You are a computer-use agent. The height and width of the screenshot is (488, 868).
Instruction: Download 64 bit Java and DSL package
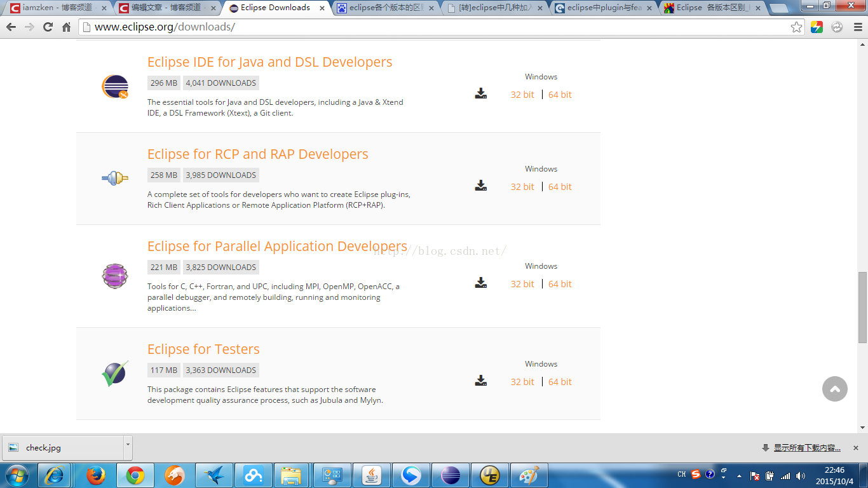coord(560,95)
